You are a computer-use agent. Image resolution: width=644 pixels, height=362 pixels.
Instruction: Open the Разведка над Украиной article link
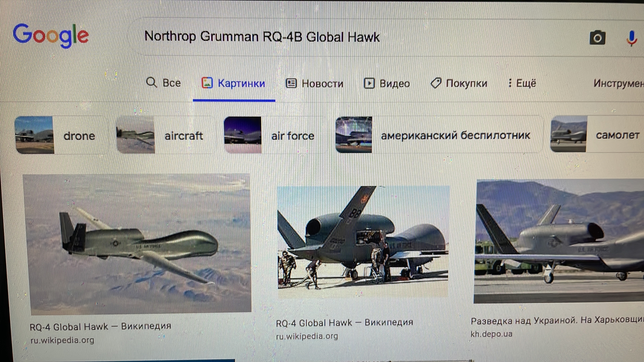pyautogui.click(x=557, y=320)
